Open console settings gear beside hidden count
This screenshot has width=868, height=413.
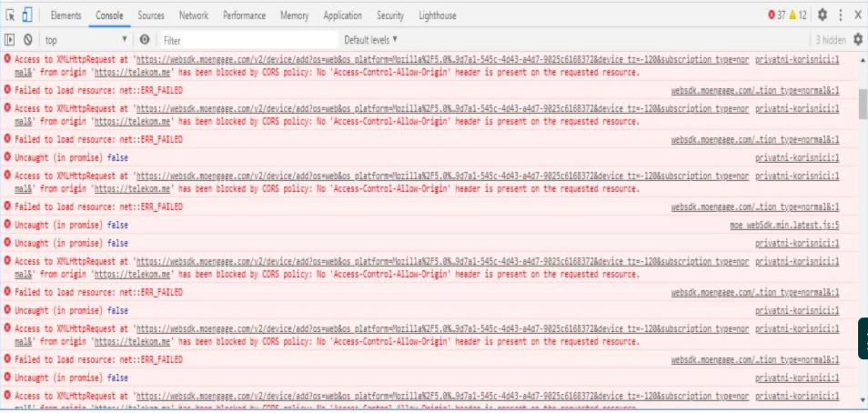point(857,40)
